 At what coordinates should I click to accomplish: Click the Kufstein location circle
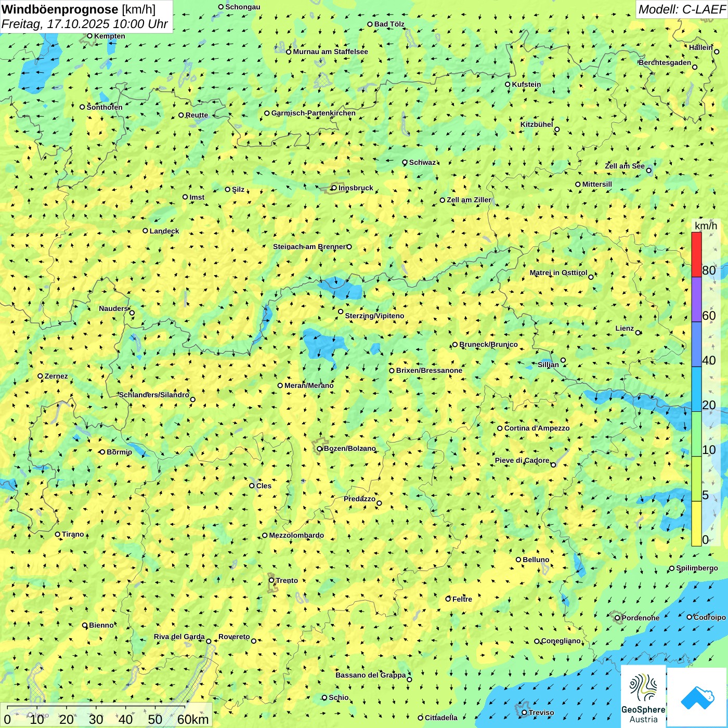[x=508, y=84]
